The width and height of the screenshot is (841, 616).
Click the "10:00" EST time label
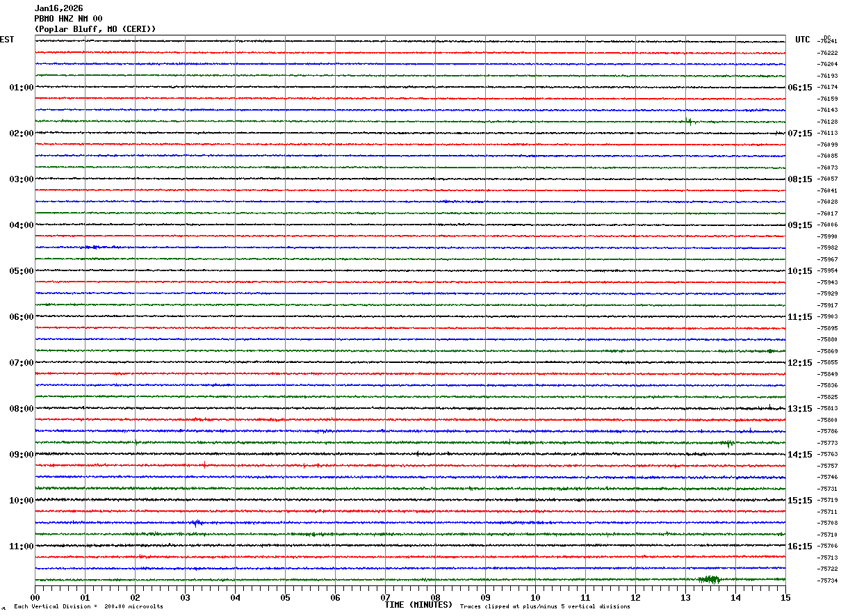(x=22, y=501)
